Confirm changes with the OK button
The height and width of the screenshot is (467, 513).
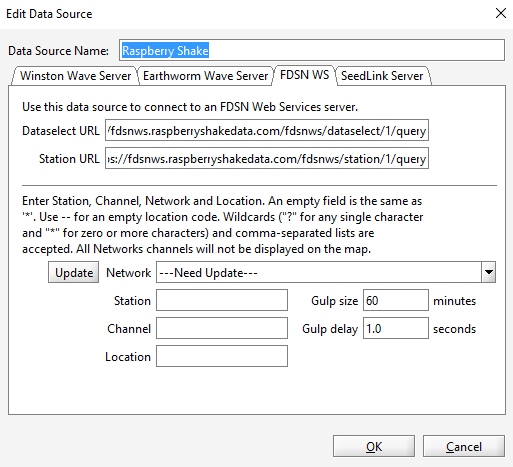374,446
